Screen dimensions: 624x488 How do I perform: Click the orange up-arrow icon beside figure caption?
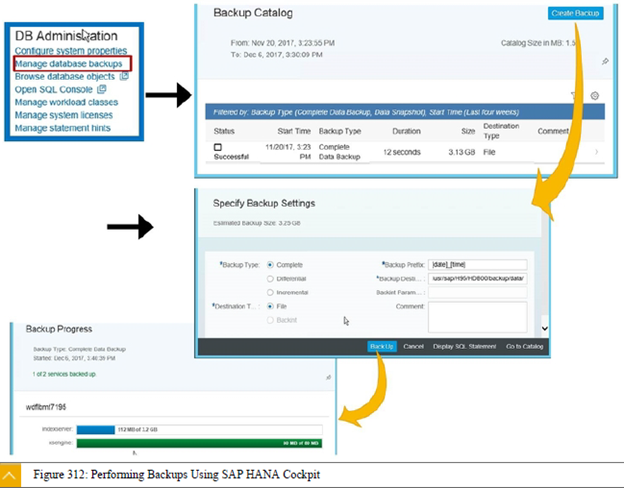10,476
